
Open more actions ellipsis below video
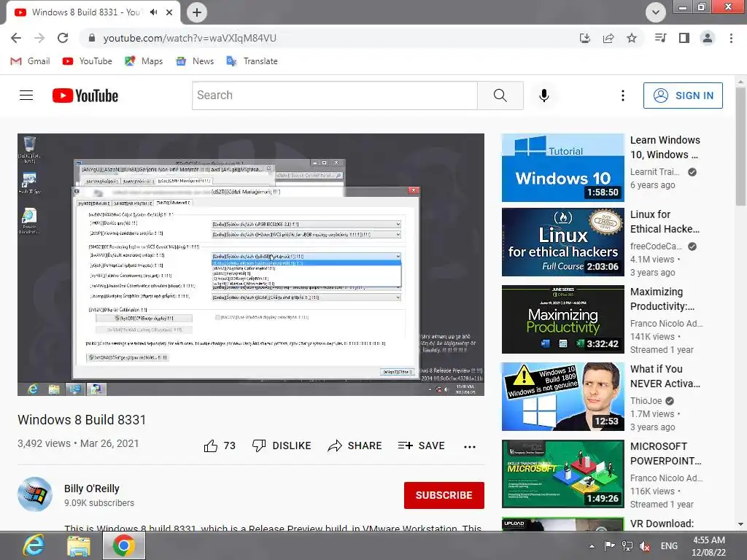470,446
